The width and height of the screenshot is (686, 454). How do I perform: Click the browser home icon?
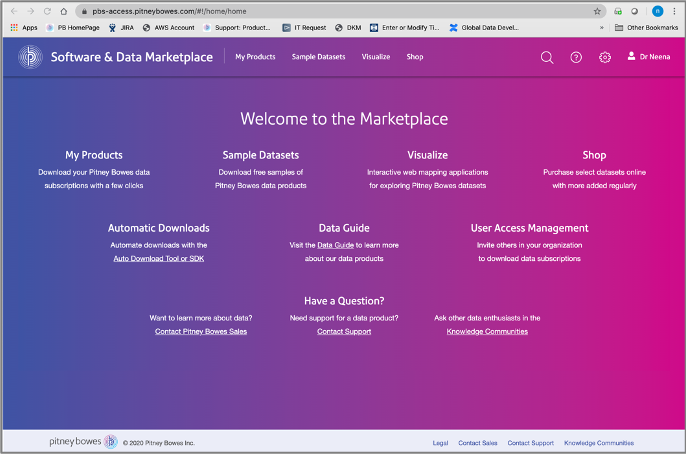(x=64, y=11)
